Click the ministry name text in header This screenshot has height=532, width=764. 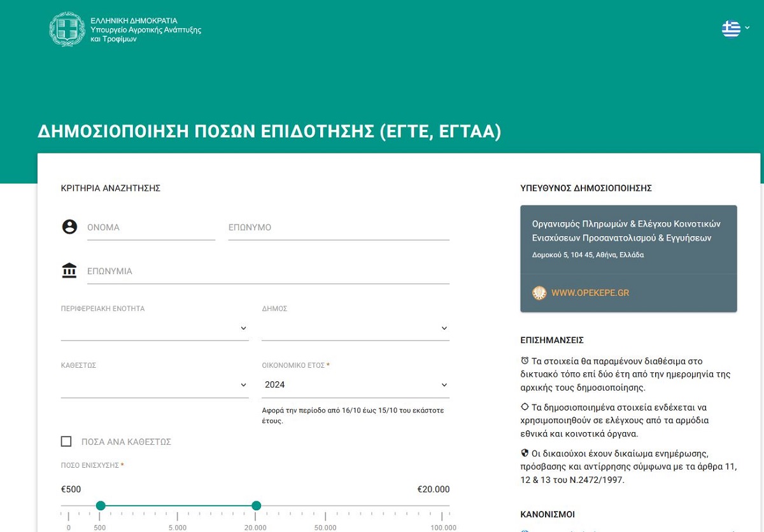(x=146, y=30)
